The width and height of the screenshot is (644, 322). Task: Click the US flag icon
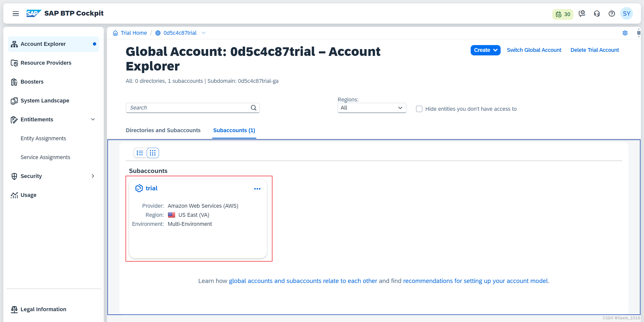[x=172, y=215]
